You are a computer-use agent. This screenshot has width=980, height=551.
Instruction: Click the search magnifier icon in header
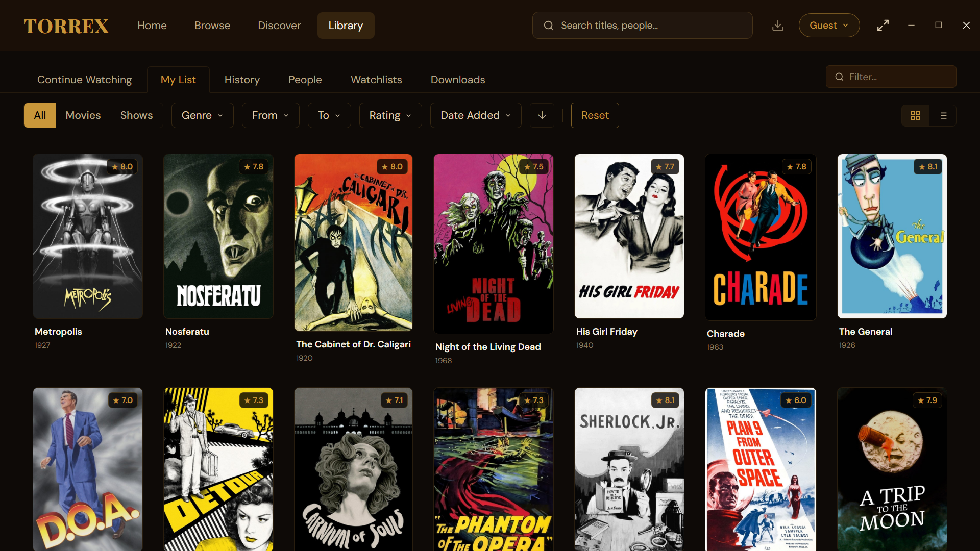549,26
